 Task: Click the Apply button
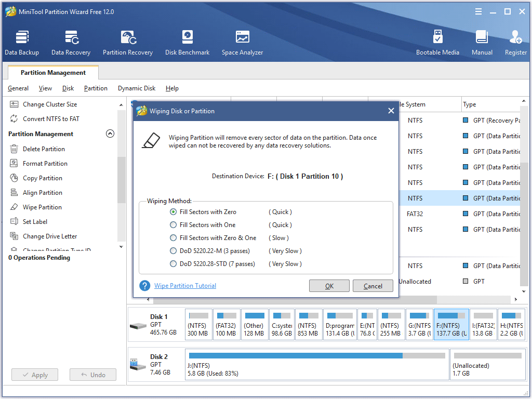tap(35, 375)
